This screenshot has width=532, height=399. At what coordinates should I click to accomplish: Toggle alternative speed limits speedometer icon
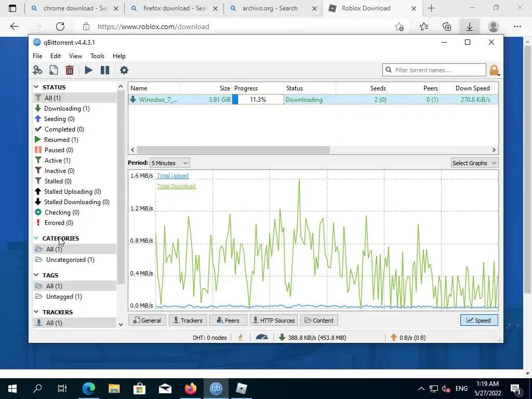(x=262, y=337)
